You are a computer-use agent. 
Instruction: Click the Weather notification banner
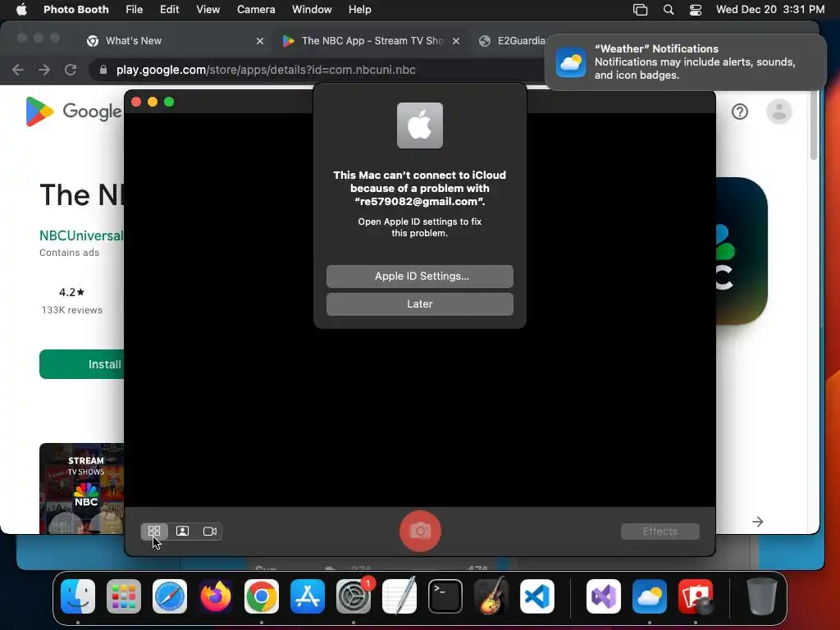coord(685,62)
